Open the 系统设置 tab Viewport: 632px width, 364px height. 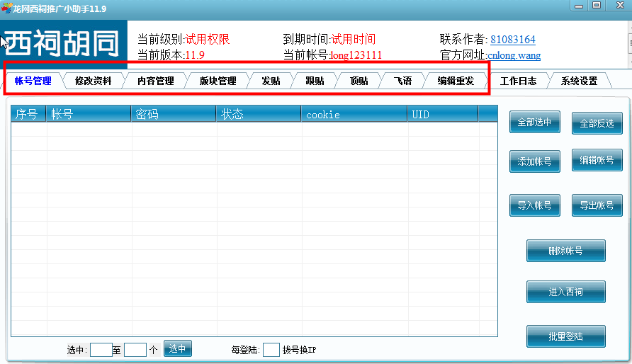tap(579, 81)
